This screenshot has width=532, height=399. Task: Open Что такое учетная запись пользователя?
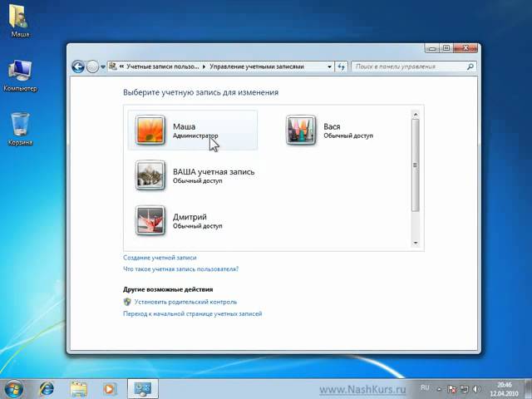tap(181, 269)
